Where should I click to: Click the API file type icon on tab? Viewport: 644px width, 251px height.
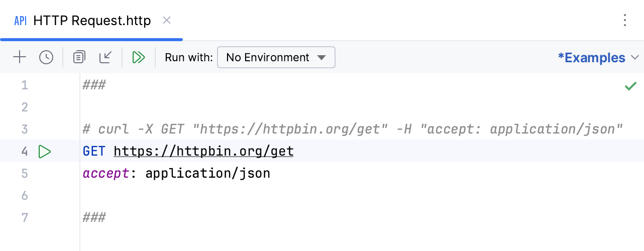pyautogui.click(x=20, y=21)
